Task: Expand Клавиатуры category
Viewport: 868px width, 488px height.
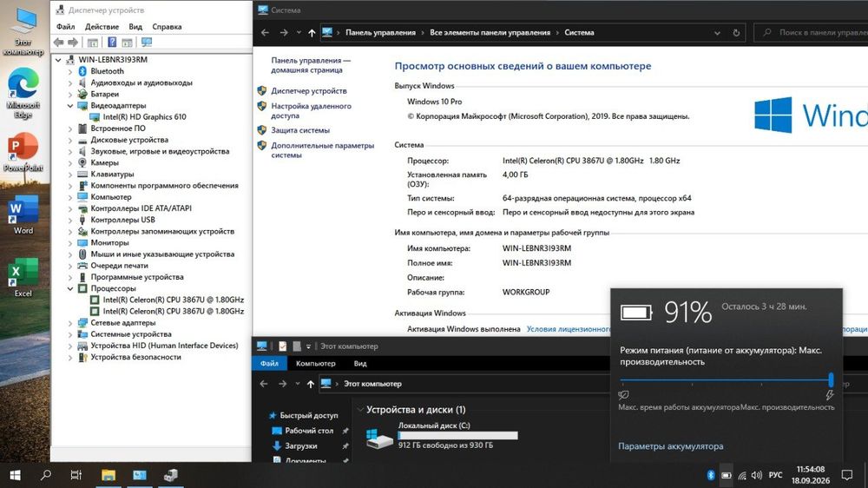Action: point(70,175)
